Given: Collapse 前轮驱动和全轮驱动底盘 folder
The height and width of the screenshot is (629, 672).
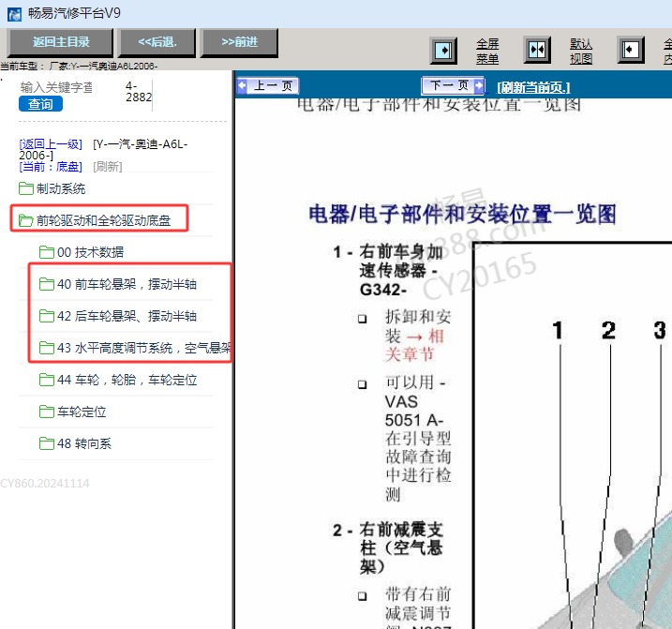Looking at the screenshot, I should (103, 220).
